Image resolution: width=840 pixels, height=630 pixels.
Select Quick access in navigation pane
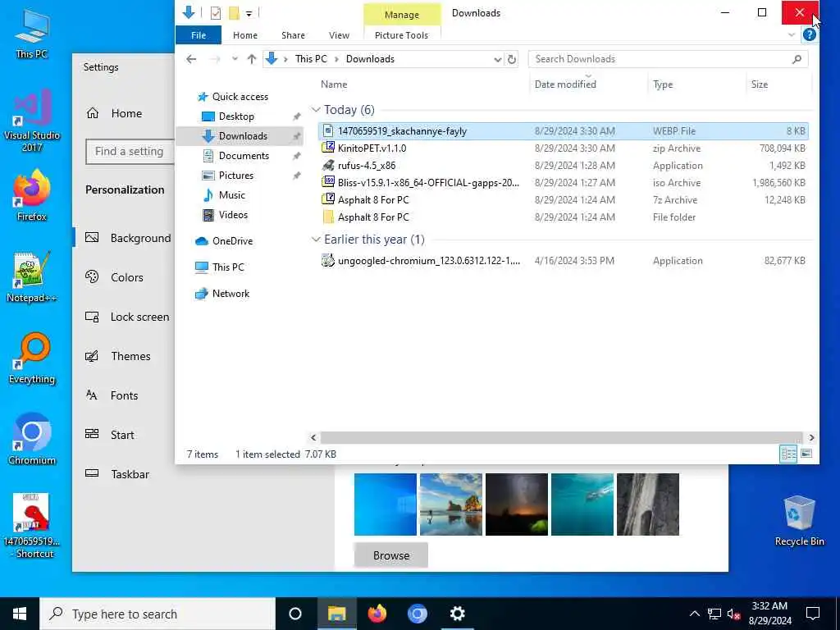click(240, 97)
